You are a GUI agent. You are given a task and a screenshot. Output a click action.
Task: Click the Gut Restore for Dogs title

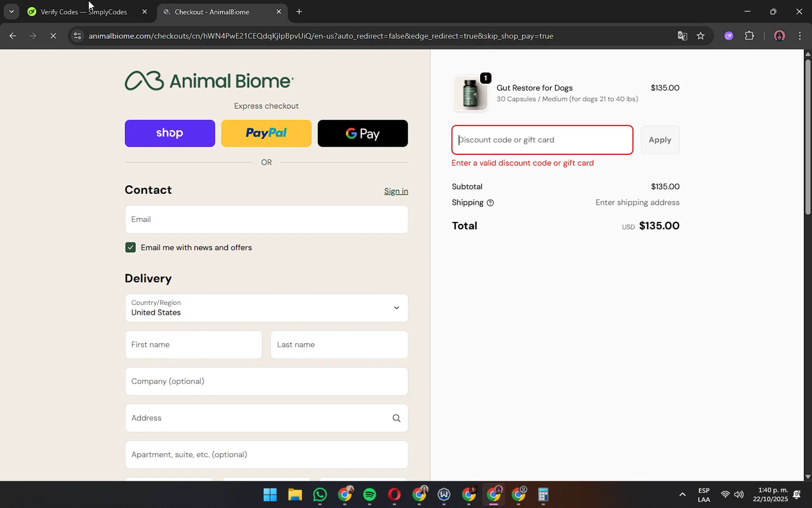pos(534,88)
